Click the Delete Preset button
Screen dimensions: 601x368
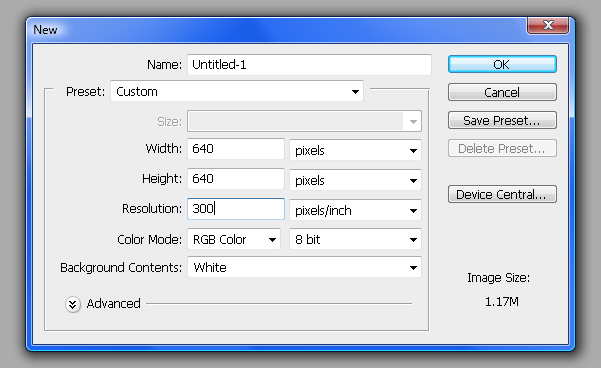tap(502, 148)
